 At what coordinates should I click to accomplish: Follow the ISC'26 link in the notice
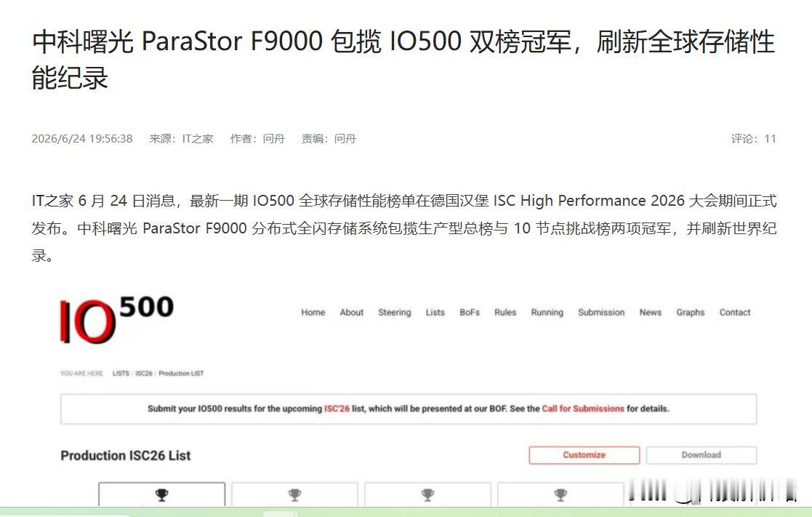click(x=337, y=409)
